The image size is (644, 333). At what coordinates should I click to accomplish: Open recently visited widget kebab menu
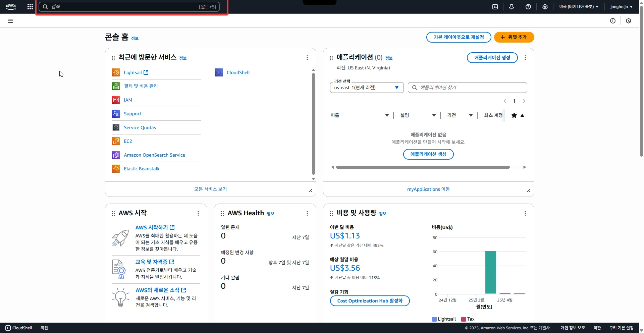click(x=307, y=58)
